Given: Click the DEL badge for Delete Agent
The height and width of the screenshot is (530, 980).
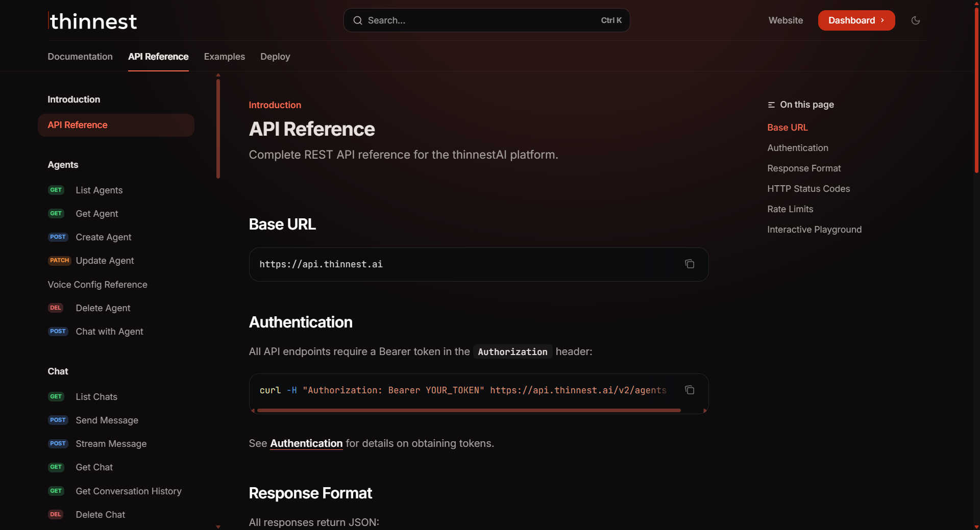Looking at the screenshot, I should [x=56, y=308].
